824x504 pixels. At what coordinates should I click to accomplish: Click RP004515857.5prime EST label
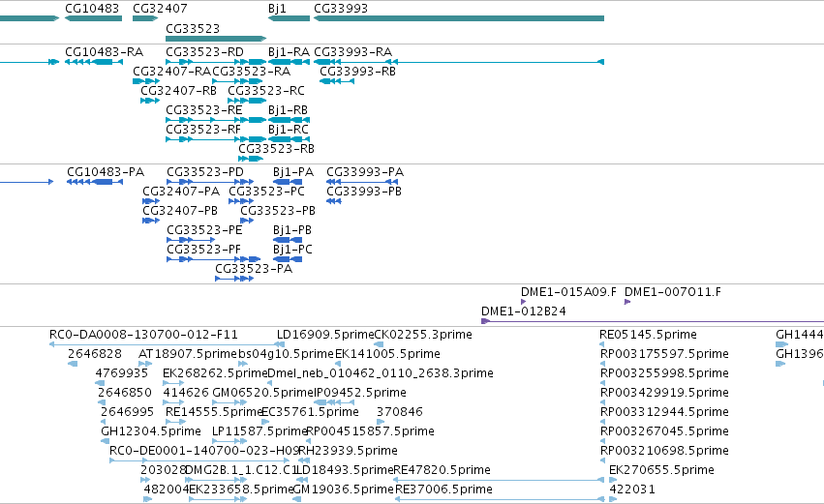pyautogui.click(x=370, y=432)
